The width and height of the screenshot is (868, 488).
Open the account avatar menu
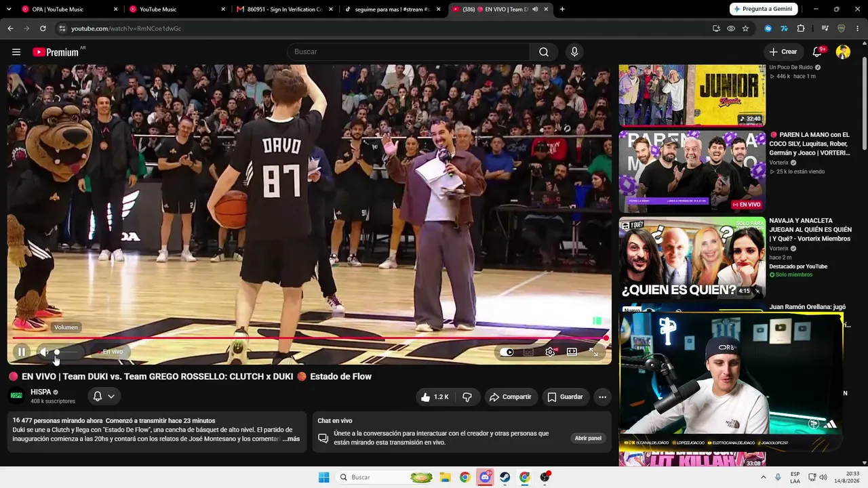[x=843, y=52]
